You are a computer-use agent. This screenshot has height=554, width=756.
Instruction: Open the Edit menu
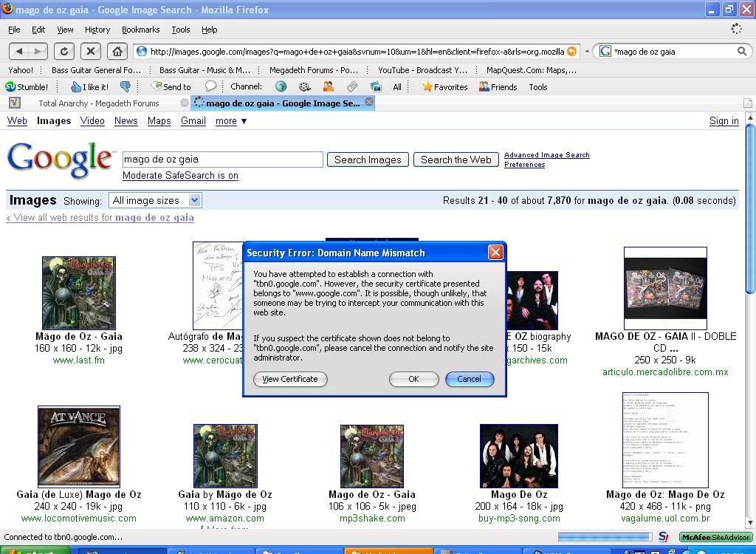pos(38,30)
